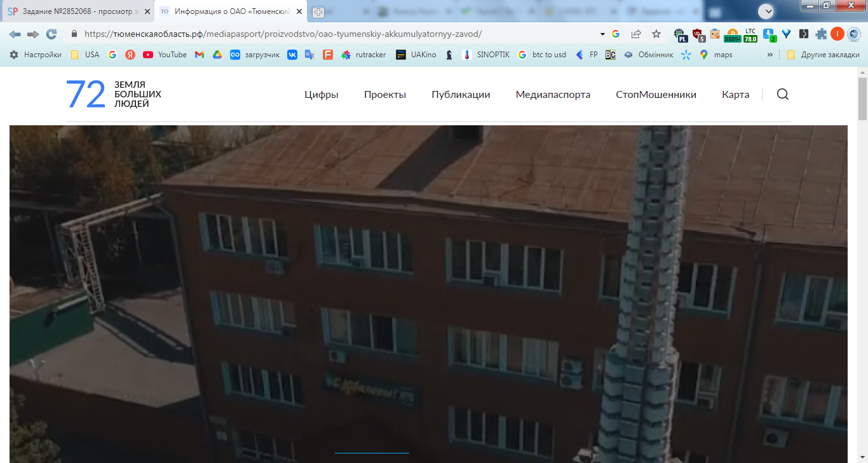Open the blue funnel extension icon
868x463 pixels.
coord(786,34)
